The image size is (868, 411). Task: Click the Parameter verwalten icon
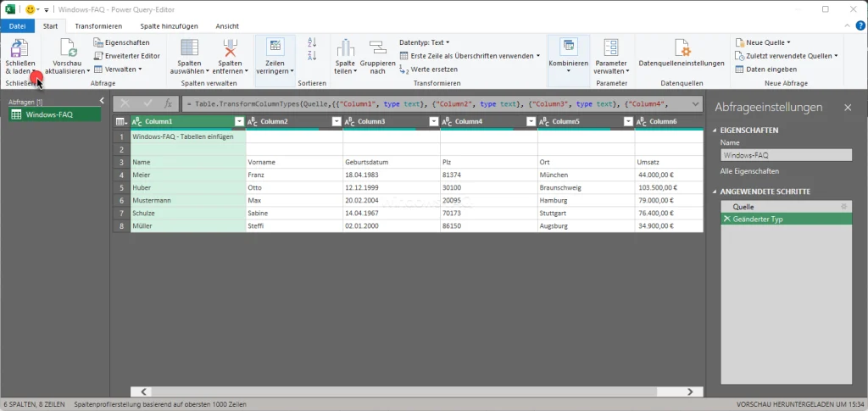611,48
